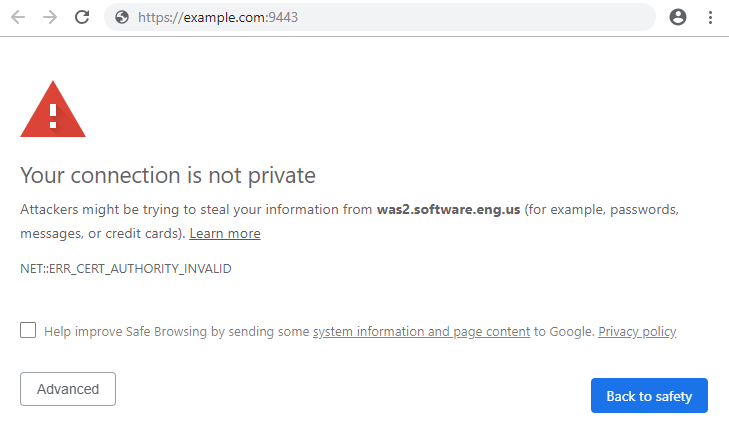
Task: Click the Back to safety button
Action: [649, 396]
